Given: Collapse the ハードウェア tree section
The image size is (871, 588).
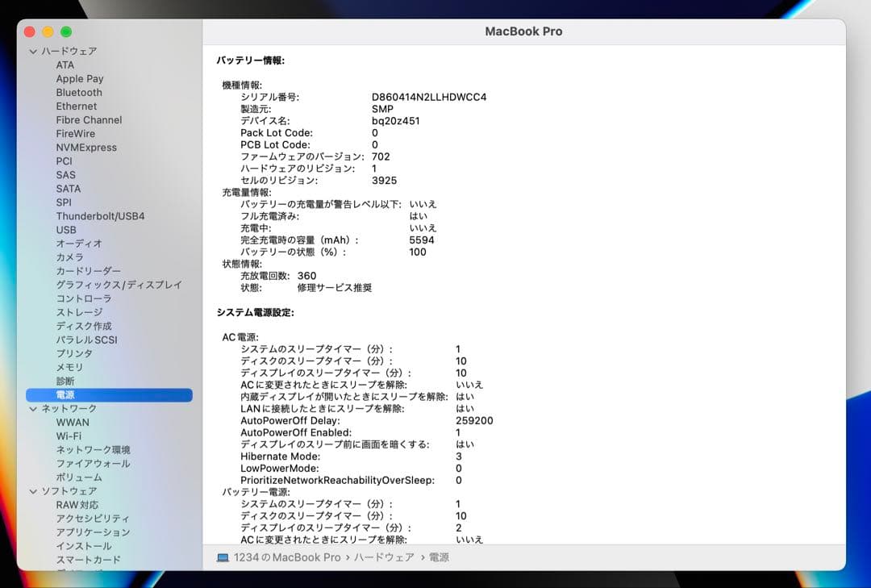Looking at the screenshot, I should (x=32, y=50).
